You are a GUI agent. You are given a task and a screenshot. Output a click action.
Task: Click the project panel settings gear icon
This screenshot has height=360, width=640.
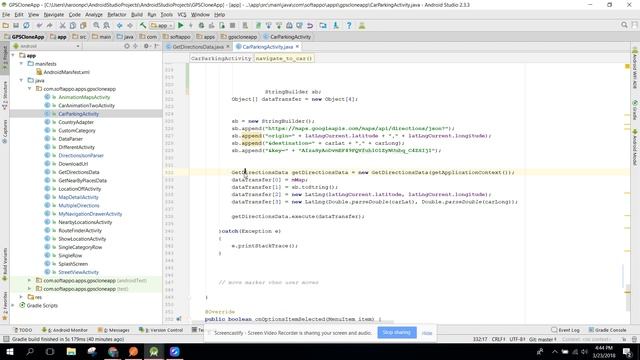tap(146, 46)
